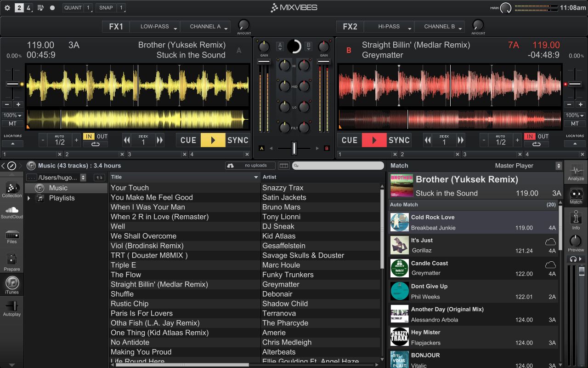Screen dimensions: 588x368
Task: Open the settings gear icon
Action: pos(7,8)
